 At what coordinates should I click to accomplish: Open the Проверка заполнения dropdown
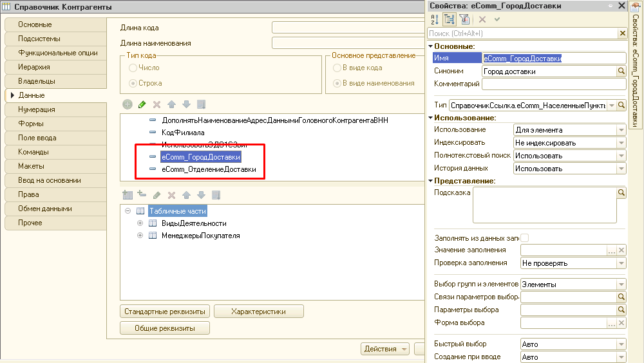pyautogui.click(x=621, y=263)
